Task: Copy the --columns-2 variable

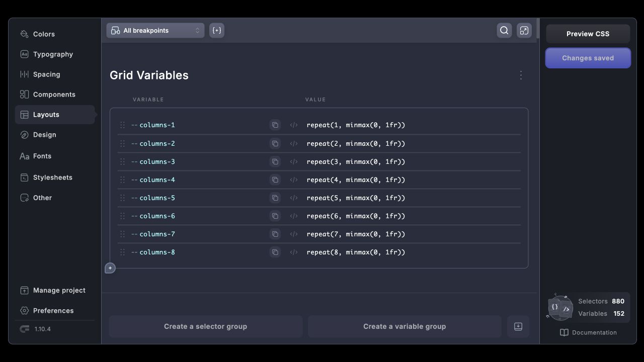Action: pos(275,144)
